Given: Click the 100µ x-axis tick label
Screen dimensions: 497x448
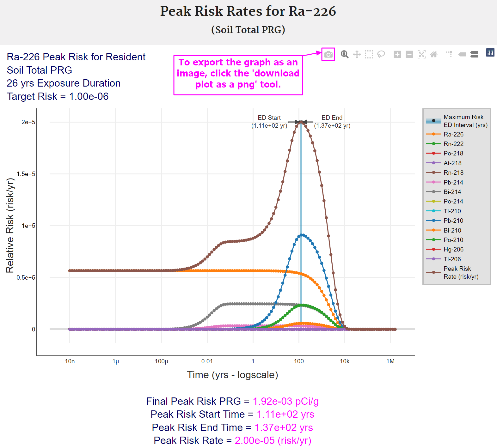Looking at the screenshot, I should (161, 361).
